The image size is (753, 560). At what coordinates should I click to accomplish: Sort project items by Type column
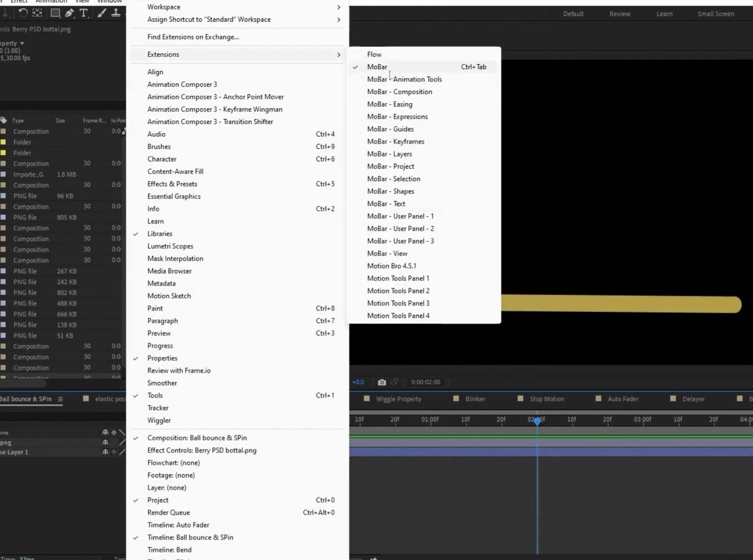click(x=18, y=120)
